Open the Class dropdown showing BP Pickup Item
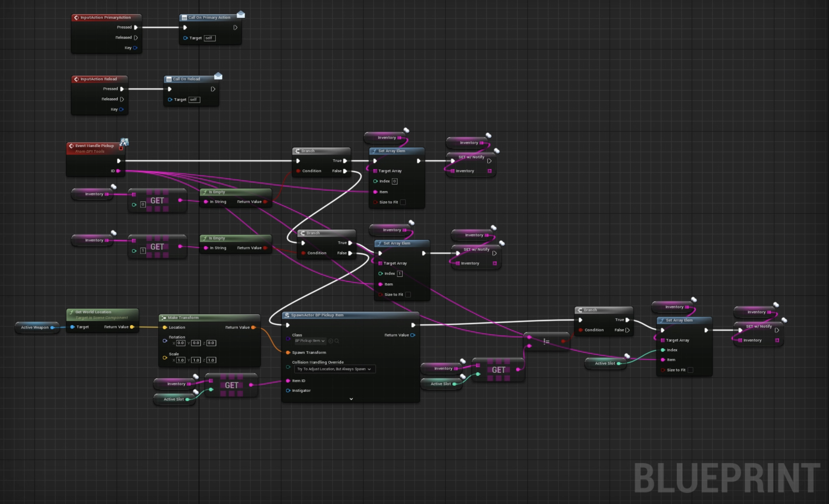The image size is (829, 504). coord(310,341)
